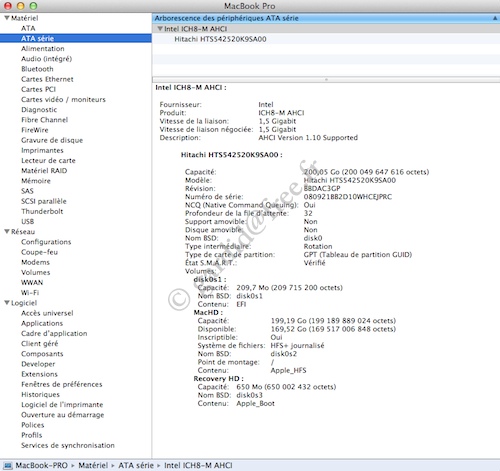Select FireWire in the sidebar
Image resolution: width=500 pixels, height=471 pixels.
point(35,130)
